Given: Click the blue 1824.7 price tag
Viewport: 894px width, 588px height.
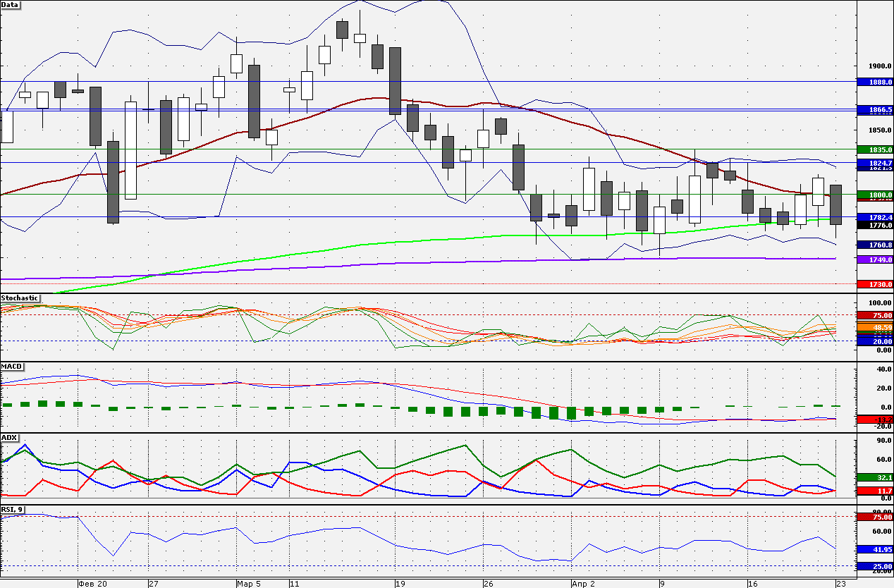Looking at the screenshot, I should pos(875,163).
